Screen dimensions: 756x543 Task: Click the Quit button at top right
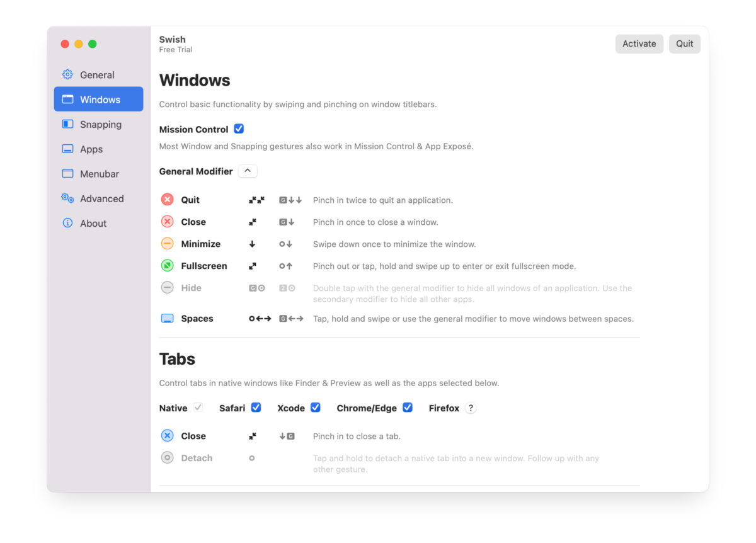(685, 43)
